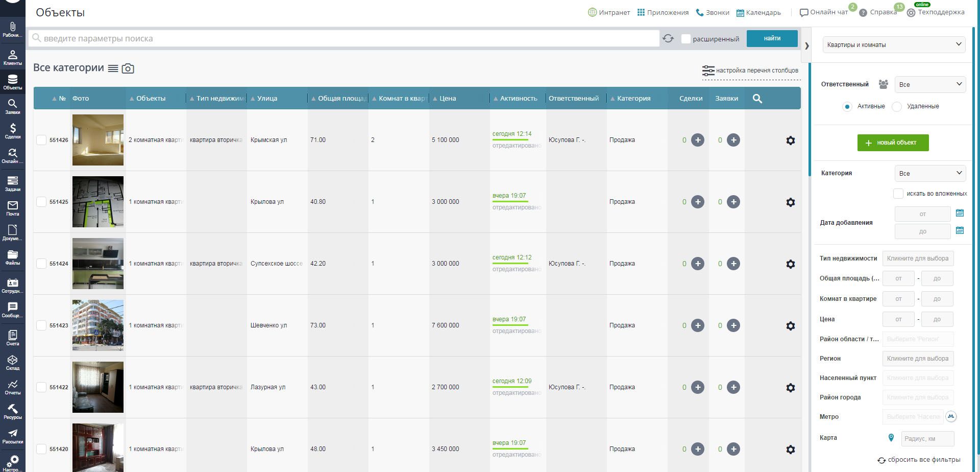
Task: Click the Цена 'от' input field
Action: 898,319
